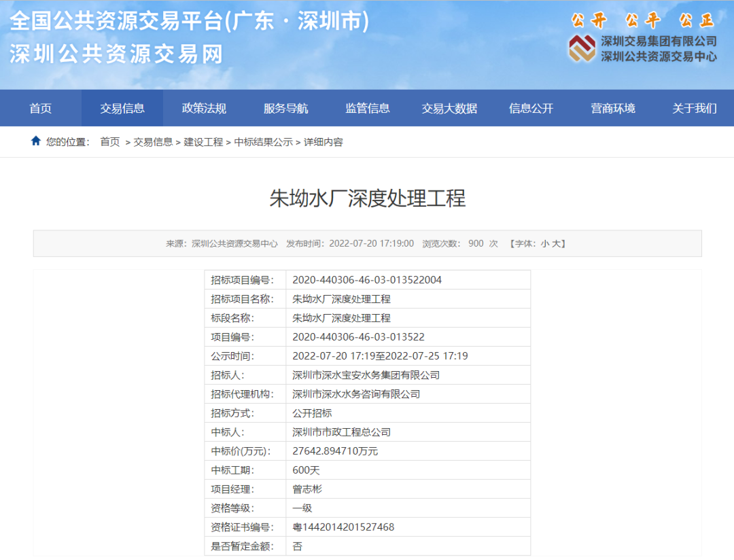Click the 是否暂定金额 value 否
Screen dimensions: 734x560
tap(297, 546)
